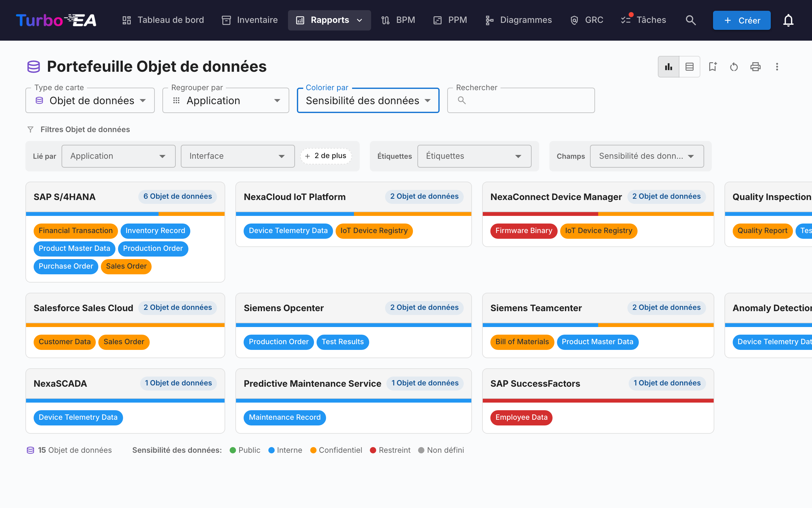Image resolution: width=812 pixels, height=508 pixels.
Task: Open Diagrammes section
Action: point(519,20)
